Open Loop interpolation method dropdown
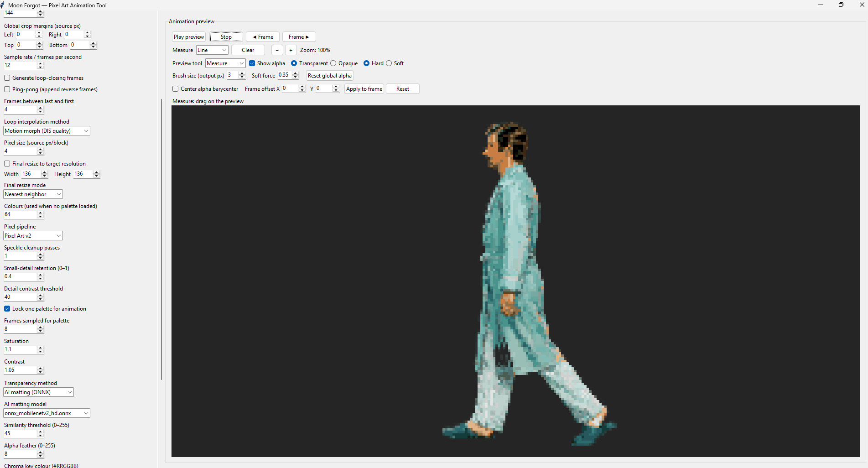The height and width of the screenshot is (468, 868). point(47,131)
